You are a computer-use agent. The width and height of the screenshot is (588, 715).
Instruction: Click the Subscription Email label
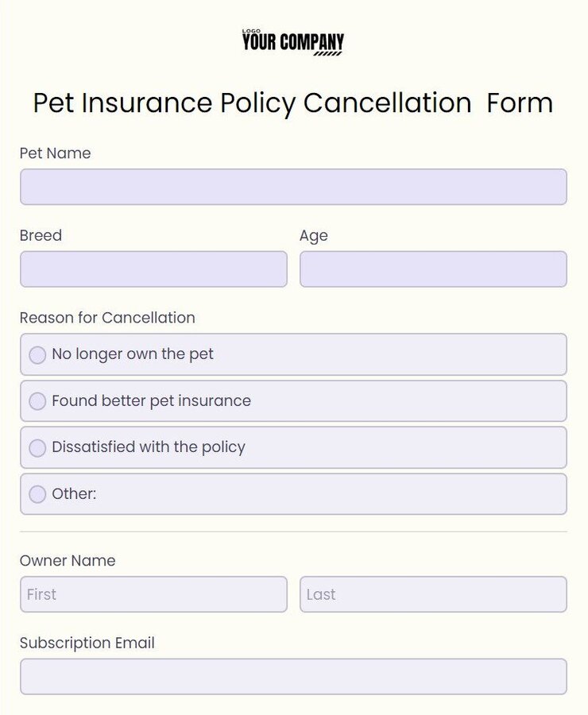[87, 643]
